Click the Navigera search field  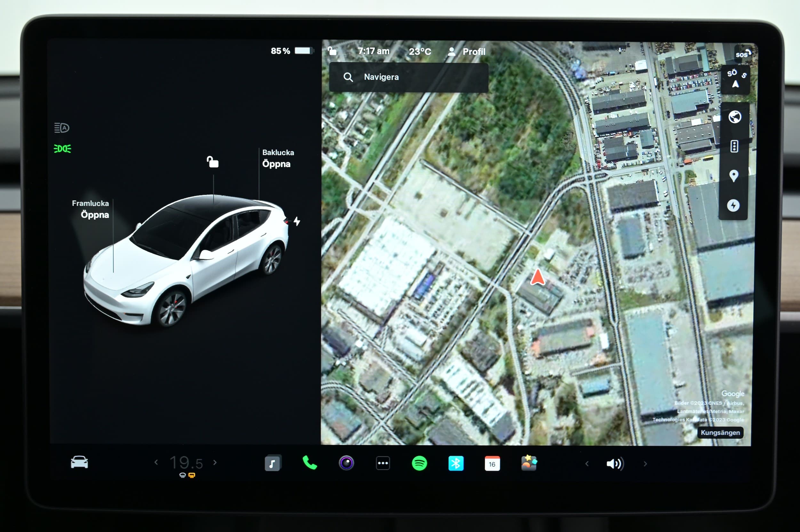408,77
